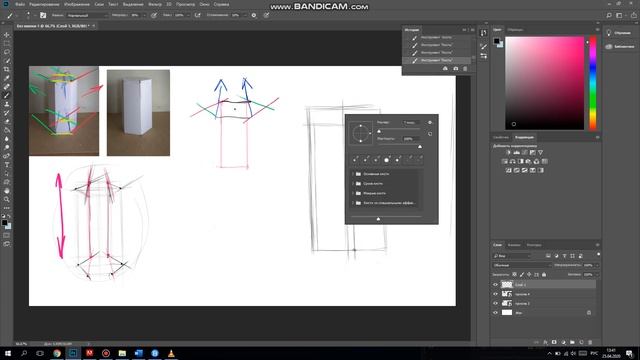Select the Eyedropper tool

tap(7, 78)
